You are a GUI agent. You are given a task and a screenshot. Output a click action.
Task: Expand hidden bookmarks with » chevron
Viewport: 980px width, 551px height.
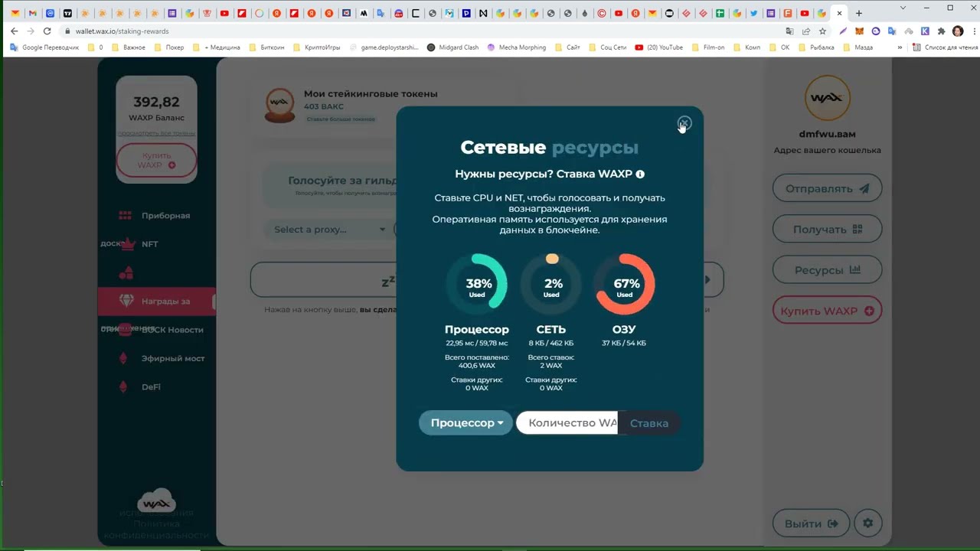pos(899,47)
